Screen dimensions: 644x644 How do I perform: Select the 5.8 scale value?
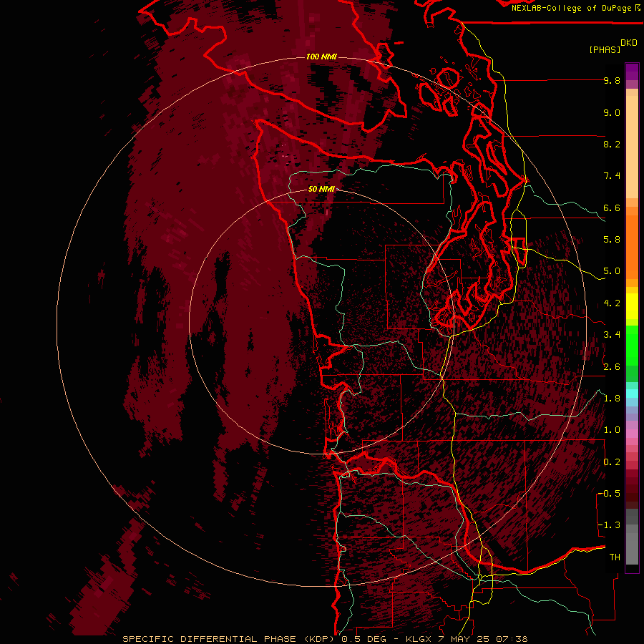[612, 240]
